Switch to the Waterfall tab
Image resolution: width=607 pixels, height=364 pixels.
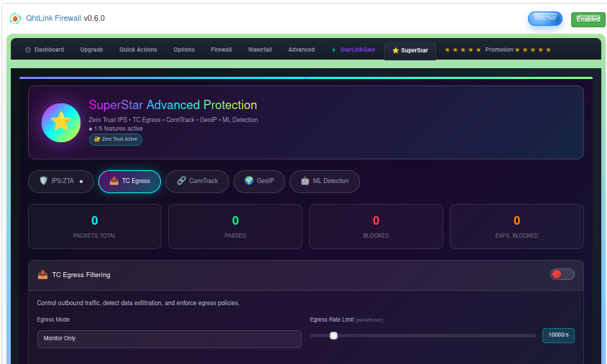pyautogui.click(x=259, y=50)
